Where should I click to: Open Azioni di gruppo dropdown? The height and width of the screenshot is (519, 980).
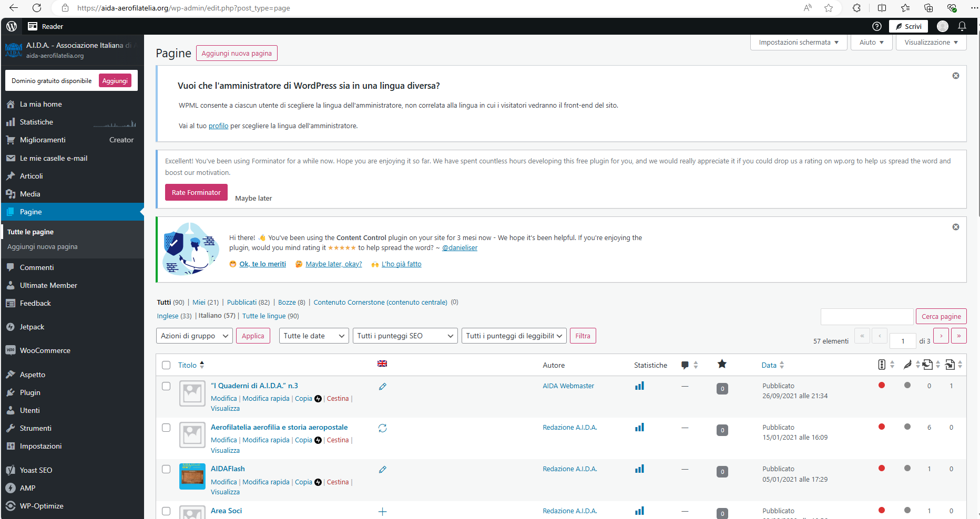(x=195, y=336)
